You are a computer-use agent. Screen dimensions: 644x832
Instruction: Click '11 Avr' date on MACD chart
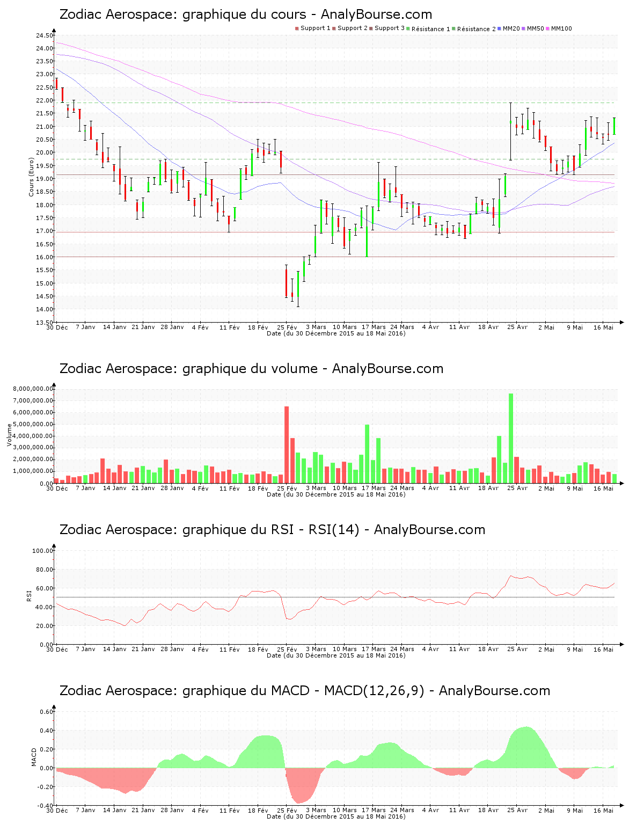pos(459,810)
